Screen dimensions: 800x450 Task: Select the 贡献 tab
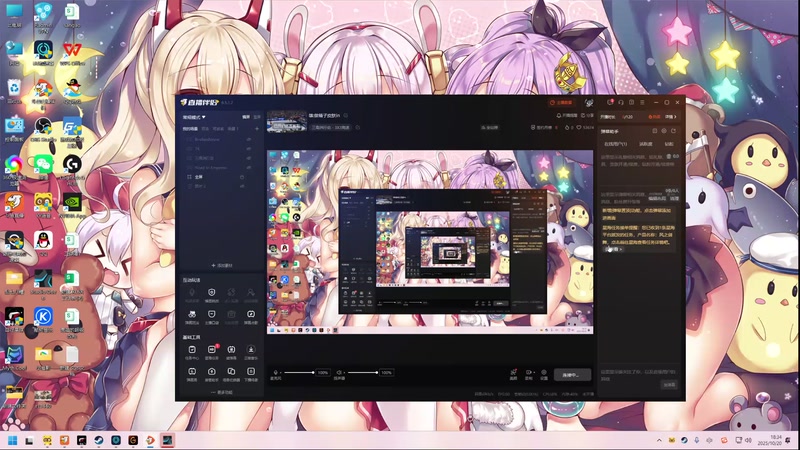point(669,144)
